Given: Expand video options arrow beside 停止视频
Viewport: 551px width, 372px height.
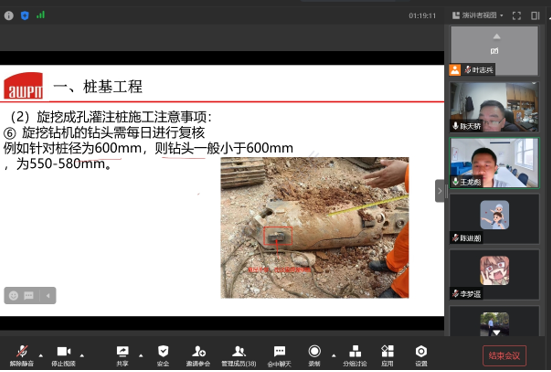Looking at the screenshot, I should (82, 355).
